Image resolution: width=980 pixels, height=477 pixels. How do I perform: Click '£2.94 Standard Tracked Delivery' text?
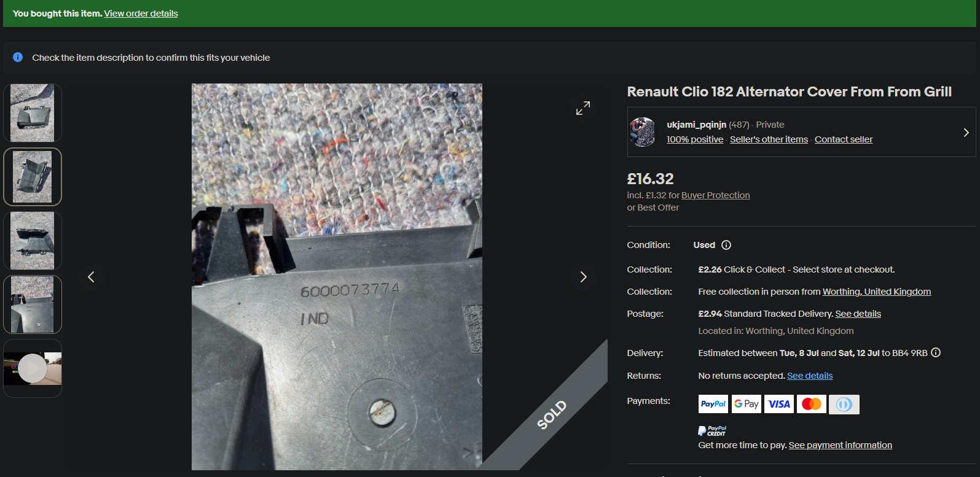pos(766,314)
